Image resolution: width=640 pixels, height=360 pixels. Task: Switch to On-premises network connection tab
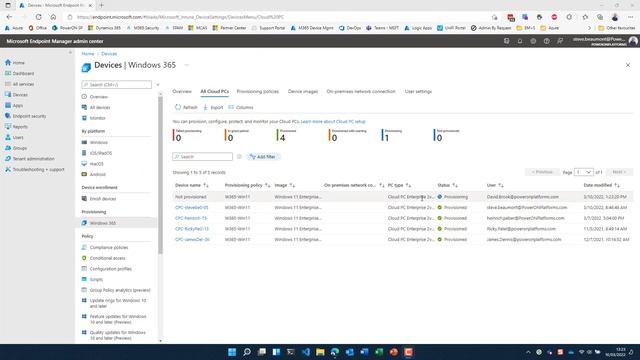pyautogui.click(x=361, y=91)
